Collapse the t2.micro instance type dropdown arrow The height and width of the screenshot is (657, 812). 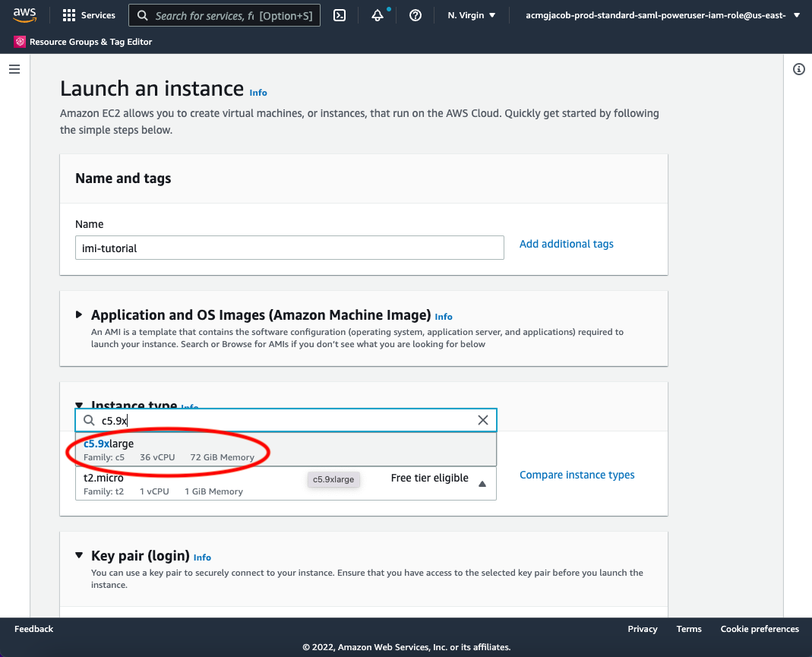(482, 484)
